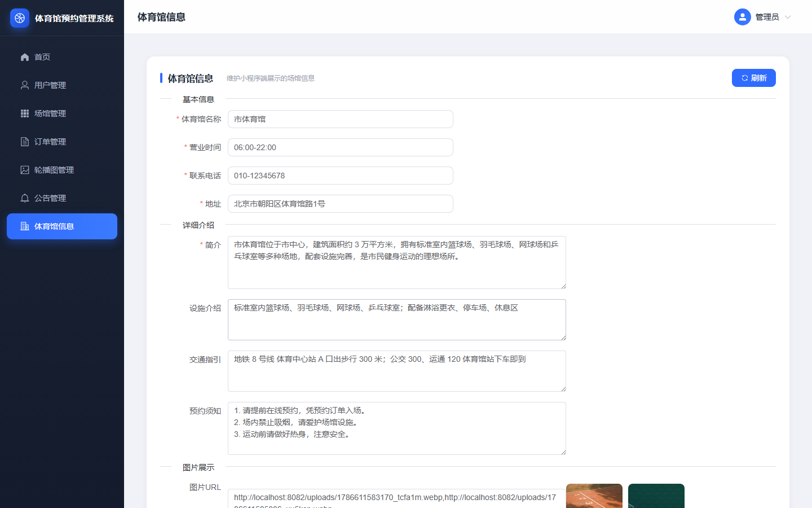Click the home icon beside 首页
Screen dimensions: 812x508
[x=25, y=57]
